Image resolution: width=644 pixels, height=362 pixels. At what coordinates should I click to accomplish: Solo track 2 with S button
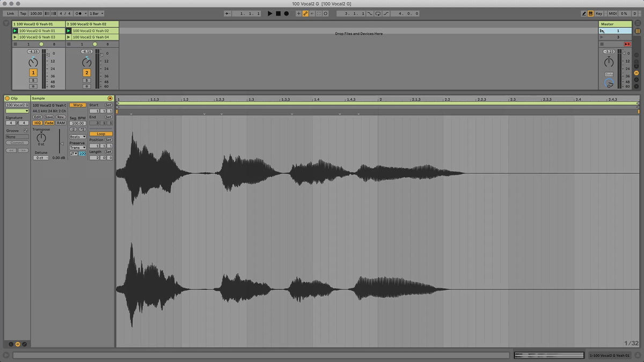[87, 80]
